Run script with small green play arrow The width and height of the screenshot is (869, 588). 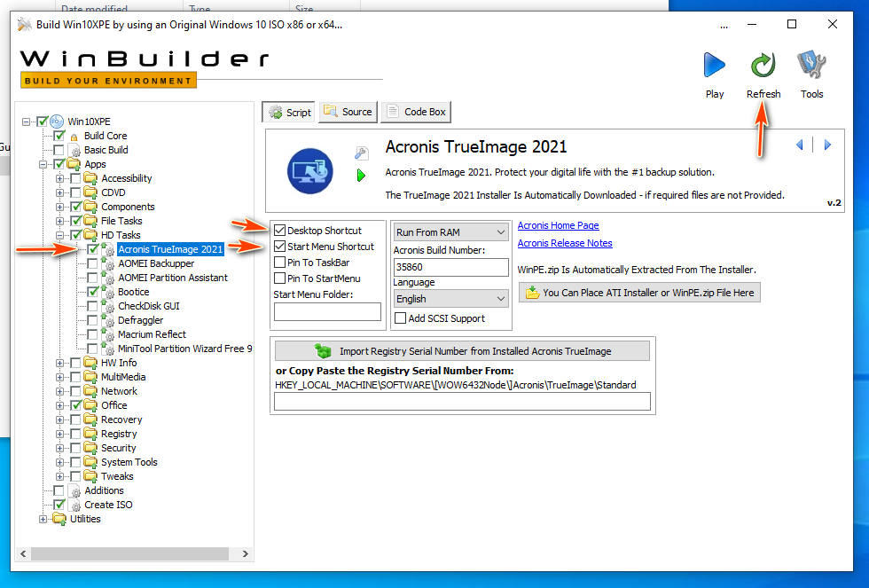tap(362, 176)
